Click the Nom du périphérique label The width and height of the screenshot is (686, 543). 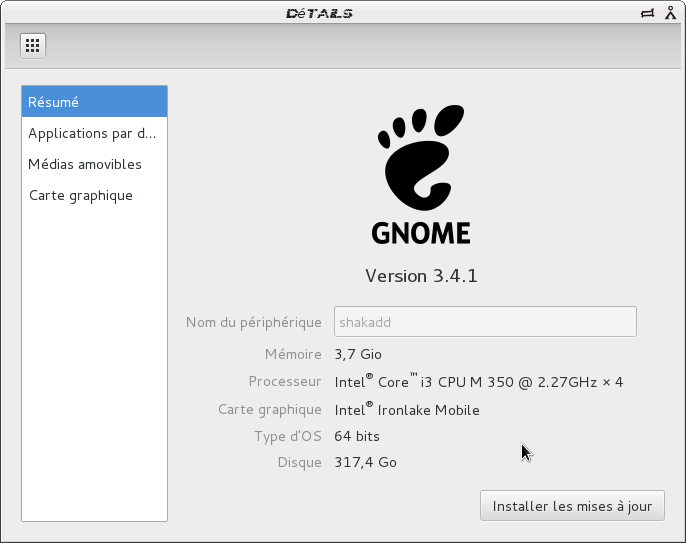[254, 322]
